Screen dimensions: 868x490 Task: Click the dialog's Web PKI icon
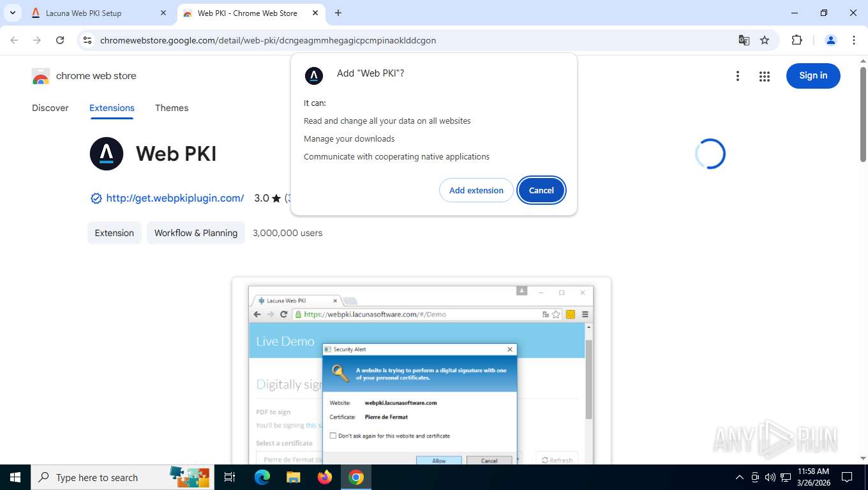pyautogui.click(x=314, y=76)
